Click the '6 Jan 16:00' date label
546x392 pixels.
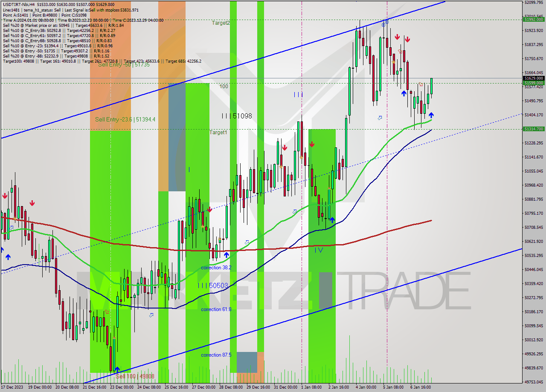tap(421, 387)
